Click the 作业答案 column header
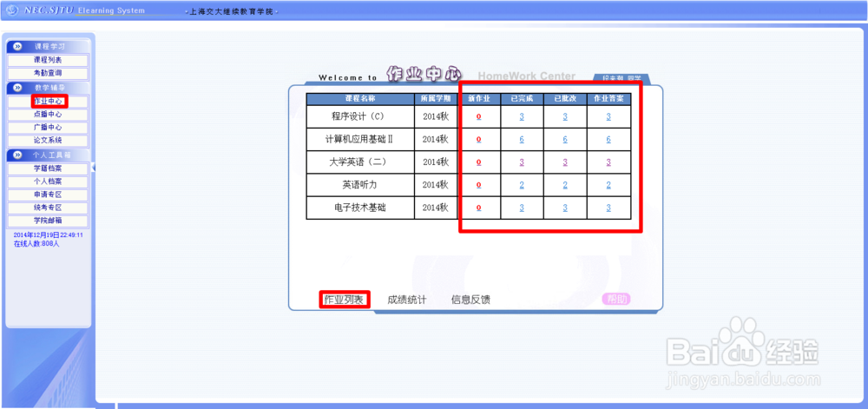Viewport: 868px width, 409px height. [608, 99]
